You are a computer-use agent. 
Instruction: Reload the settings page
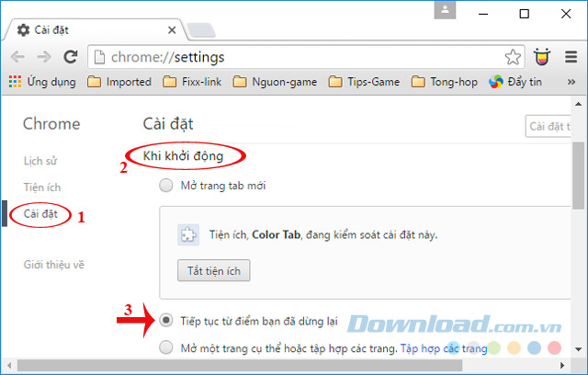pyautogui.click(x=71, y=57)
